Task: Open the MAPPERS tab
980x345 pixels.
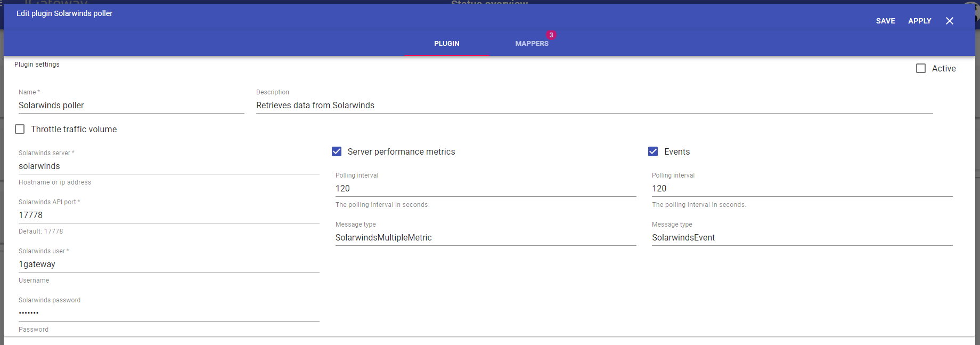Action: (x=532, y=44)
